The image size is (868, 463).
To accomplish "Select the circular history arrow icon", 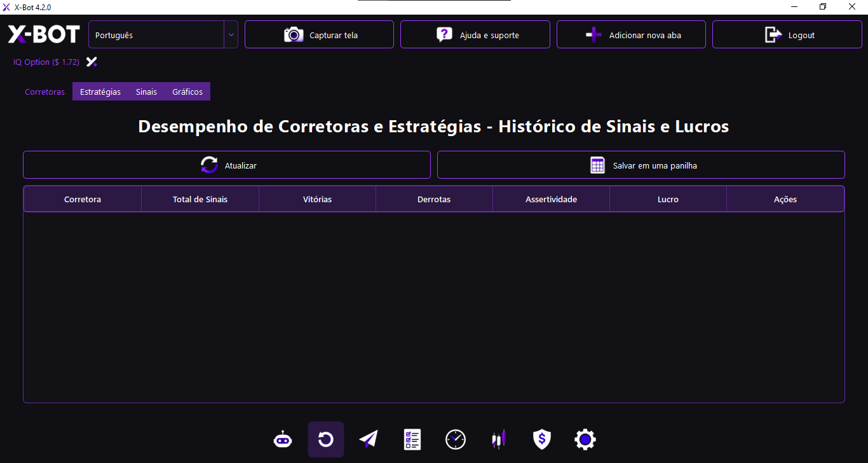I will pyautogui.click(x=326, y=439).
